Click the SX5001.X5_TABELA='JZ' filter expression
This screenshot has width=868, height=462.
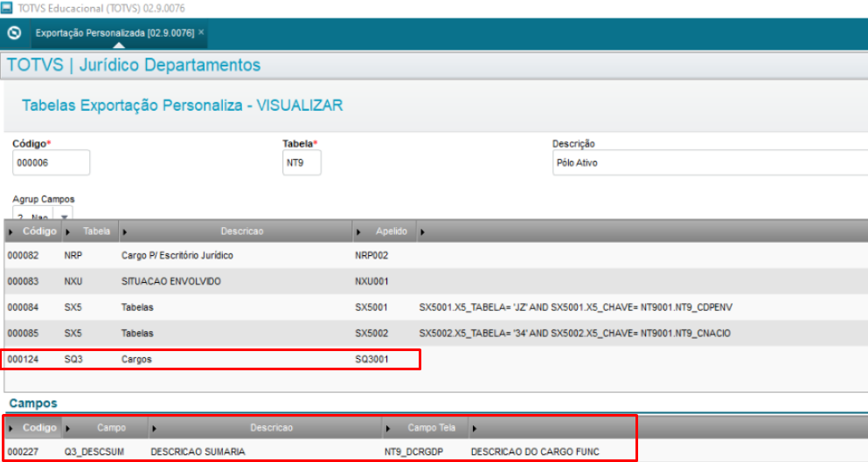tap(576, 307)
